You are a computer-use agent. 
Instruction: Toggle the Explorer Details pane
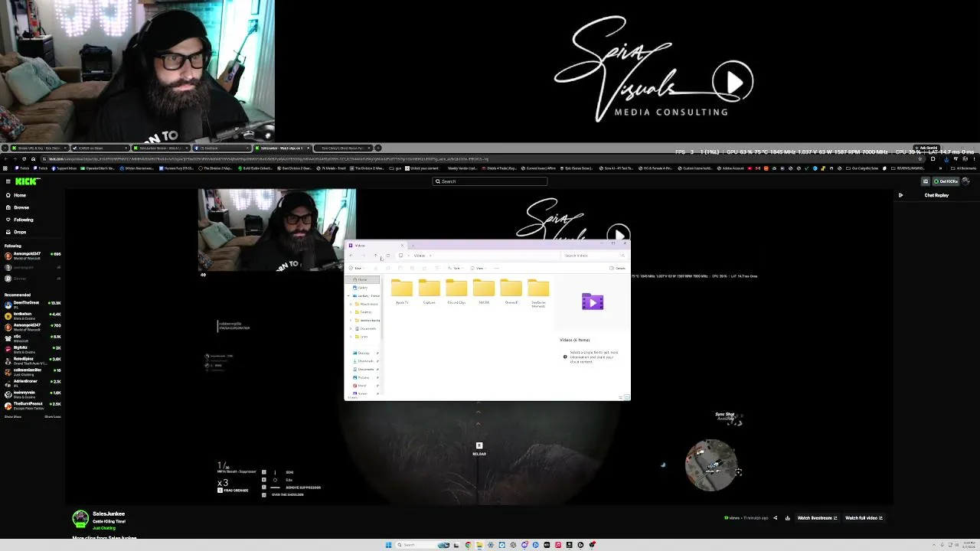pyautogui.click(x=617, y=268)
